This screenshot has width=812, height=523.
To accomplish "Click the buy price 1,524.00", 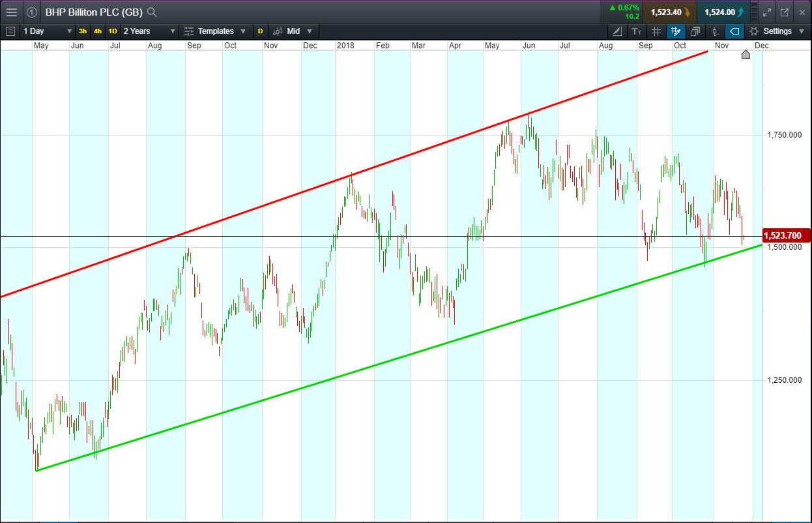I will coord(723,12).
